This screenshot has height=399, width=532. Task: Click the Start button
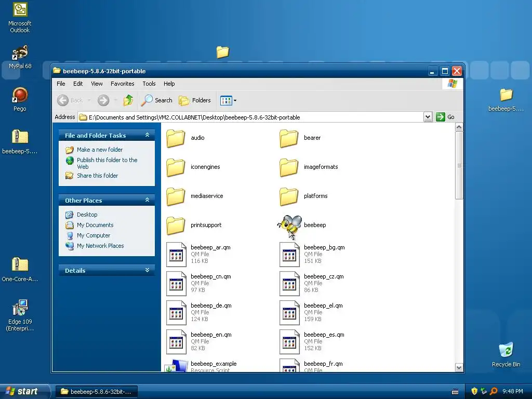[24, 391]
